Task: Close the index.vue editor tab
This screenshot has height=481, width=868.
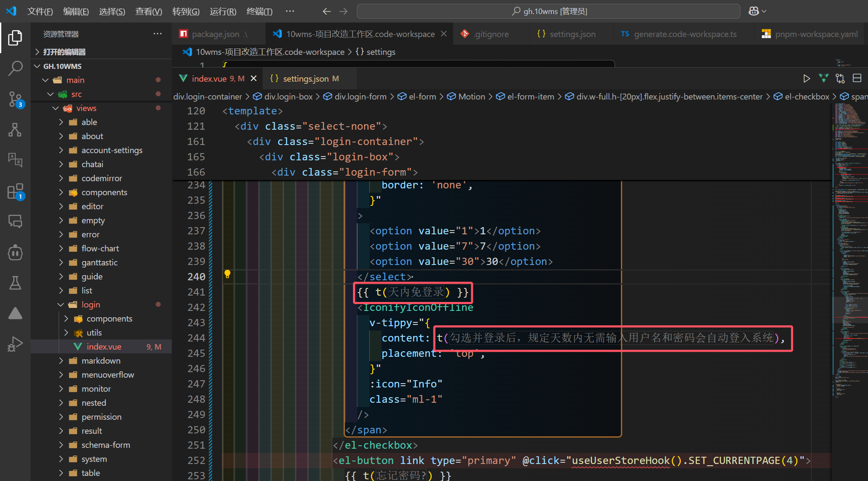Action: pos(254,79)
